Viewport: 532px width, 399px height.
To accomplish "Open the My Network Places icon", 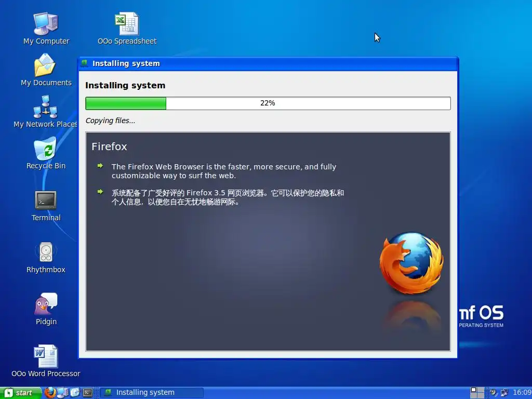I will (x=45, y=112).
